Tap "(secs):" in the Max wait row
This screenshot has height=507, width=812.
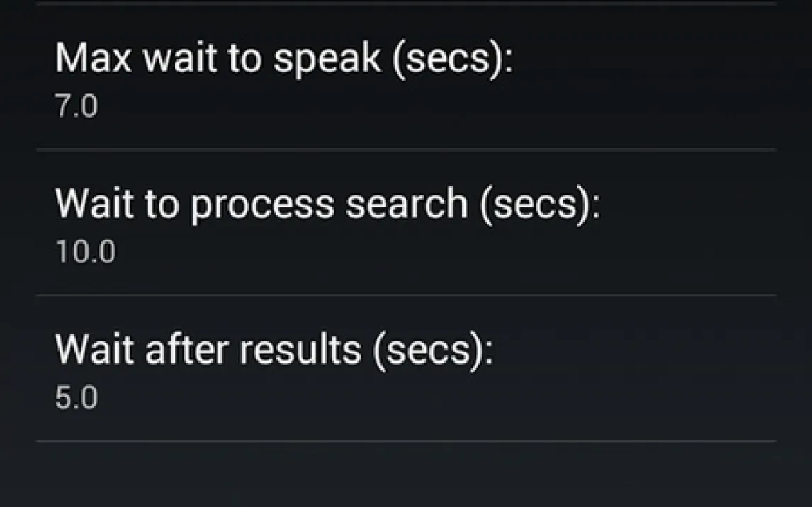tap(451, 58)
